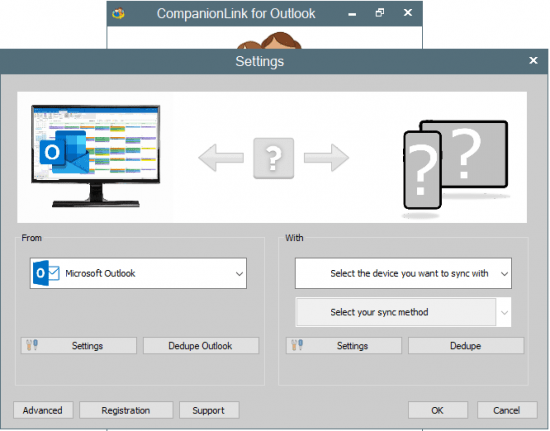The width and height of the screenshot is (550, 431).
Task: Click the Dedupe Outlook button
Action: coord(201,346)
